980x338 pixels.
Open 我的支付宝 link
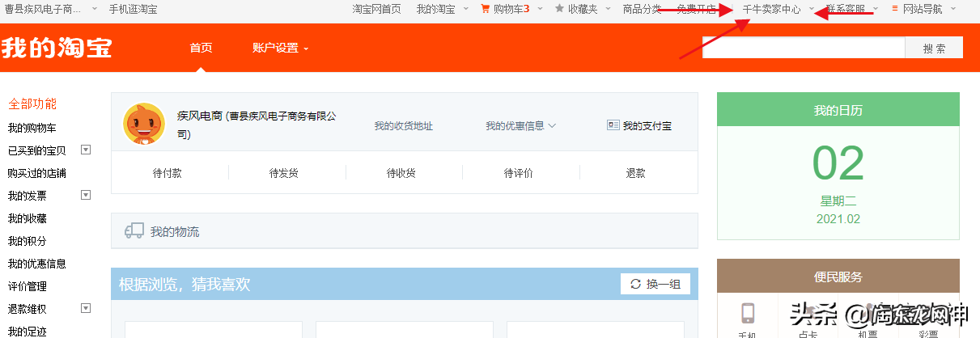(647, 126)
